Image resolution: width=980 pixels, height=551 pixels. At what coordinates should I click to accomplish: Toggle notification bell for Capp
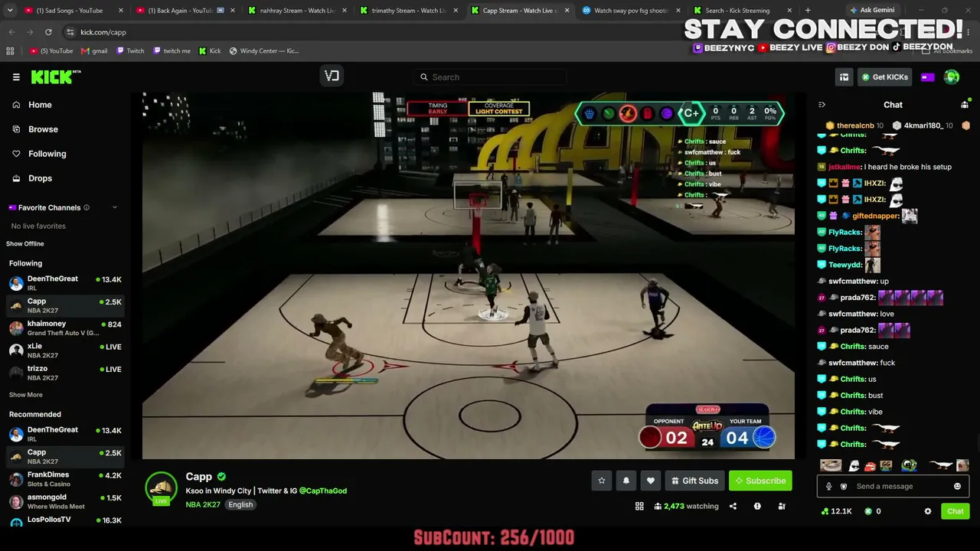pos(626,481)
